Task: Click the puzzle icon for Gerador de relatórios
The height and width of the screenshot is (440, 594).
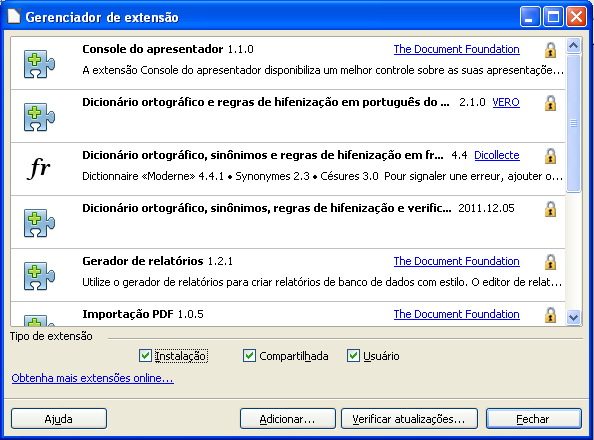Action: [39, 276]
